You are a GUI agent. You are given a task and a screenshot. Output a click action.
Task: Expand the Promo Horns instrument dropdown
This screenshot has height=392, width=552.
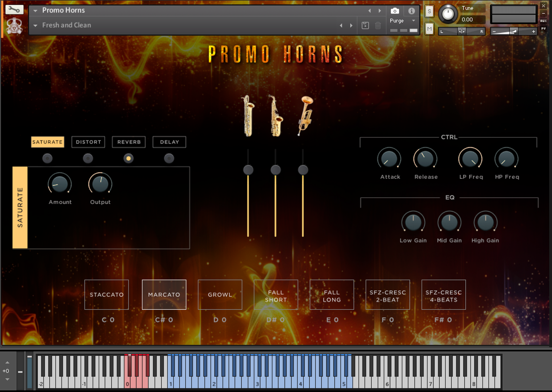point(35,11)
